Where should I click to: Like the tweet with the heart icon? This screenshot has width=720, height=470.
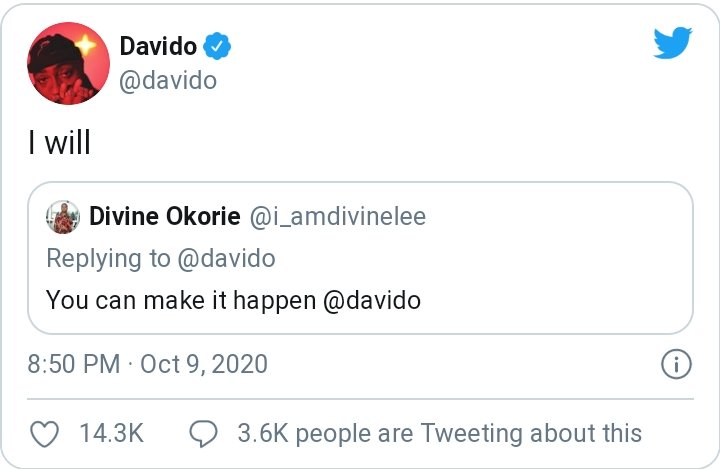44,433
